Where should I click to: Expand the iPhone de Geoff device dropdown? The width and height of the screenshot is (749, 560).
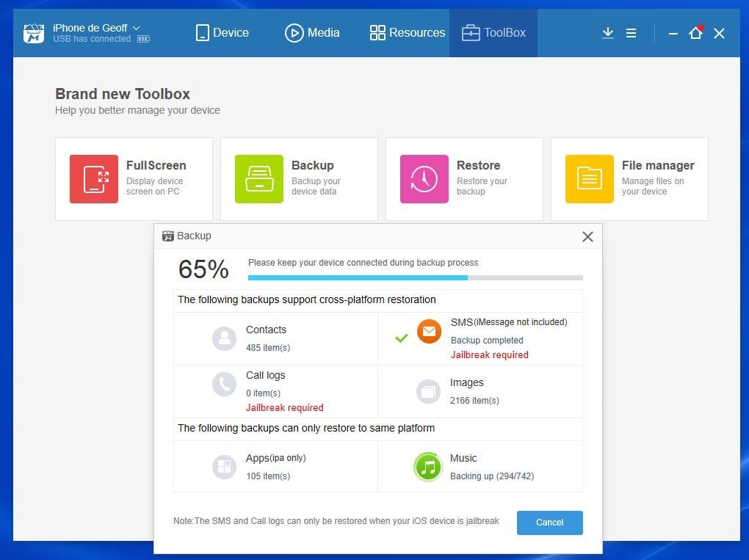tap(136, 28)
